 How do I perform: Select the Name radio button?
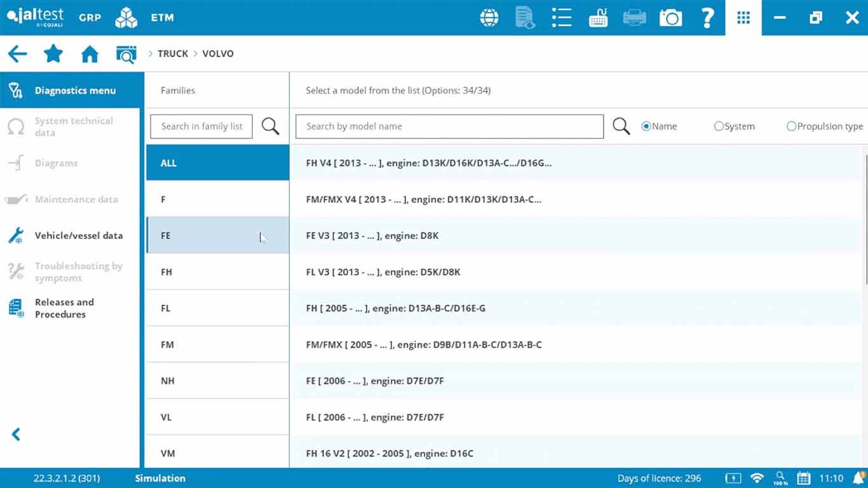(646, 126)
